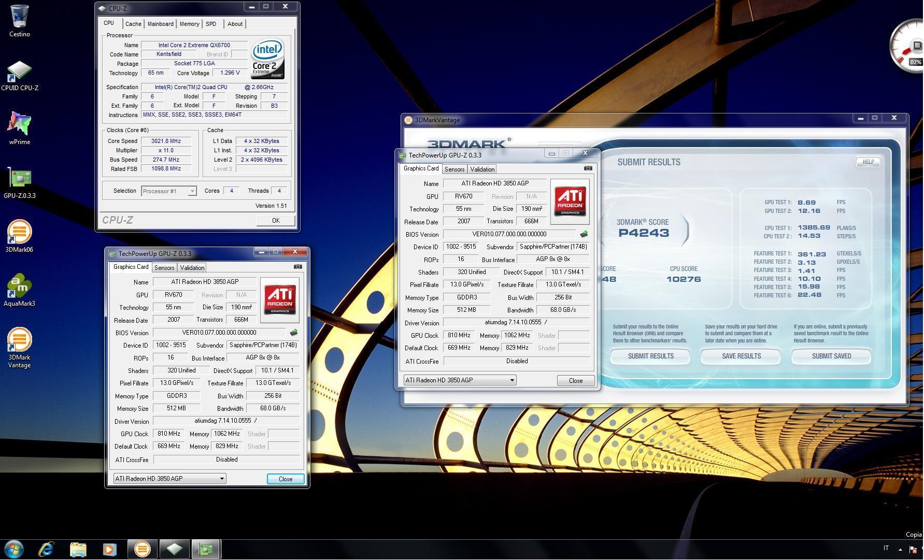The height and width of the screenshot is (560, 924).
Task: Click the CPU-Z Version 1.51 label
Action: point(271,206)
